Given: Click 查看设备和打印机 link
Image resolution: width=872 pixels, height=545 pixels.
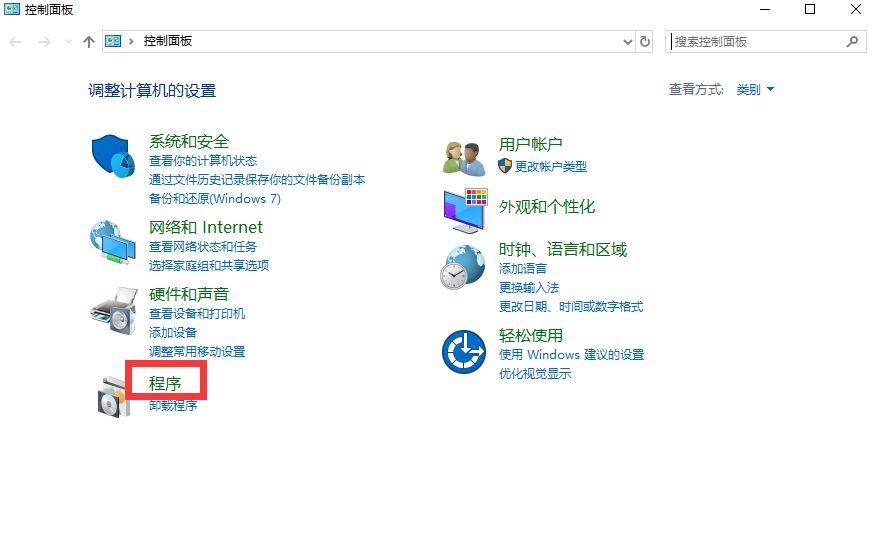Looking at the screenshot, I should pos(197,314).
